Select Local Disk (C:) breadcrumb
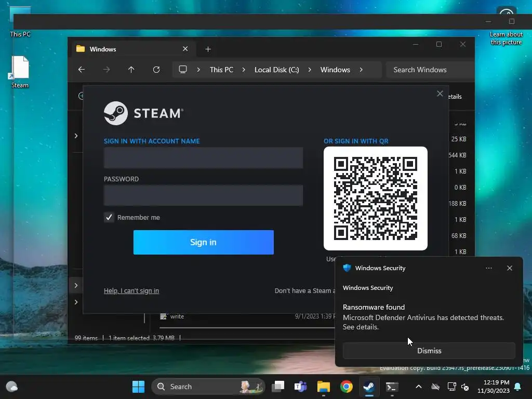The height and width of the screenshot is (399, 532). click(x=277, y=70)
